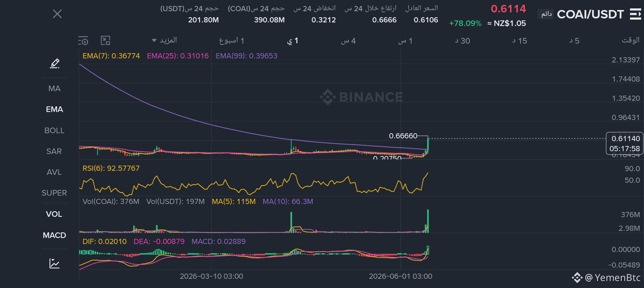Viewport: 644px width, 288px height.
Task: Tap the current price tag 0.61140
Action: point(625,144)
